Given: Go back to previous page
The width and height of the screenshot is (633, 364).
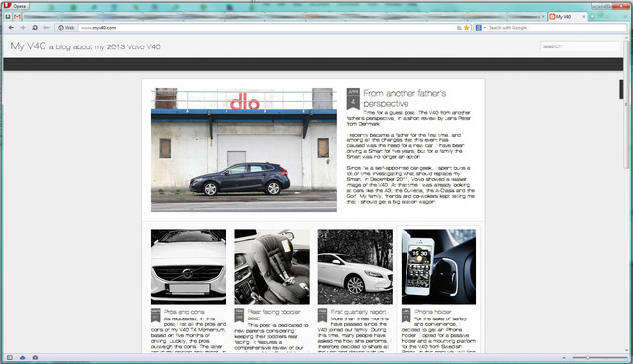Looking at the screenshot, I should [11, 28].
